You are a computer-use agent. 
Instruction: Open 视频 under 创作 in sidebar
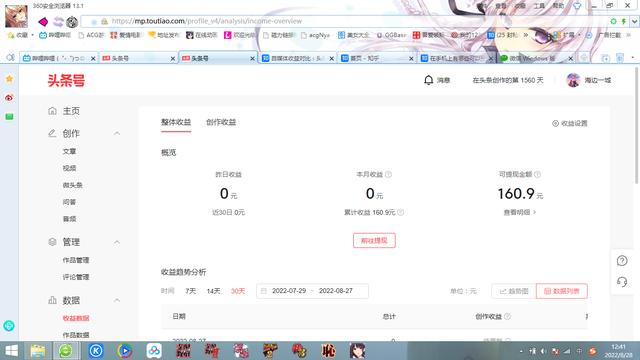click(69, 168)
